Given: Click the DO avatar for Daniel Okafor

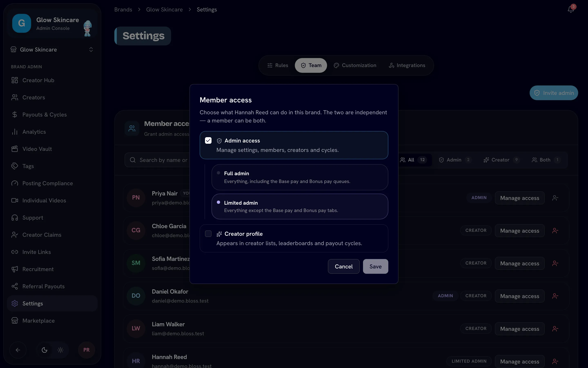Looking at the screenshot, I should (136, 296).
